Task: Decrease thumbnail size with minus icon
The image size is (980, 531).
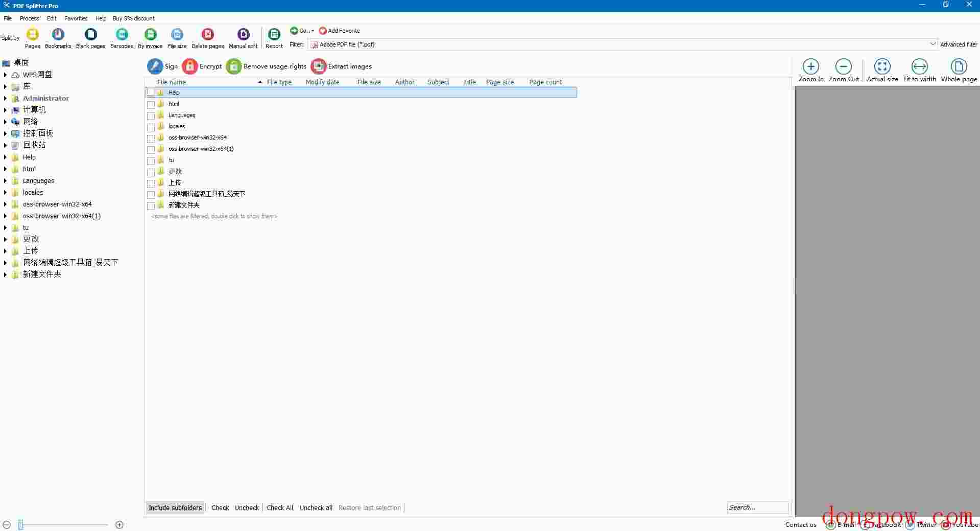Action: tap(7, 525)
